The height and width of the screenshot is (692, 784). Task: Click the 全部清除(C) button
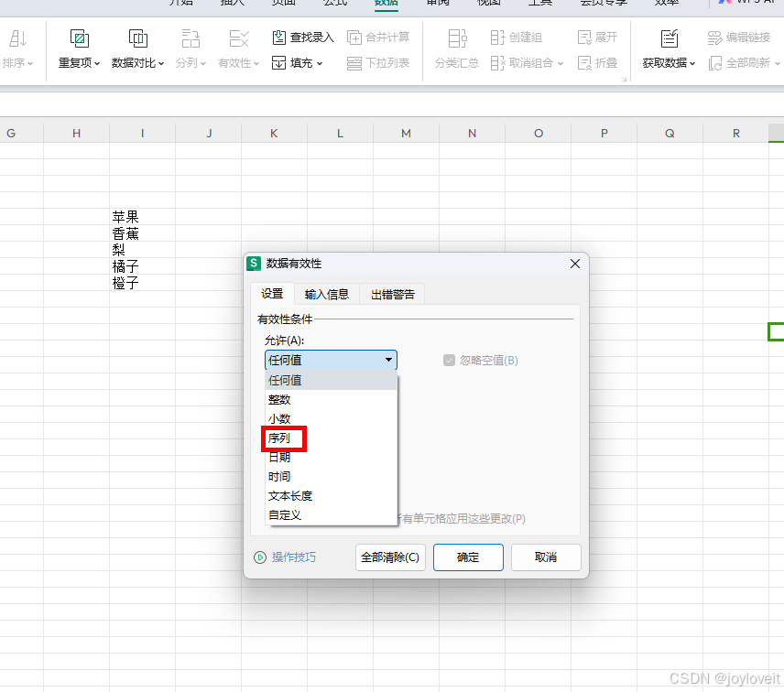[390, 557]
